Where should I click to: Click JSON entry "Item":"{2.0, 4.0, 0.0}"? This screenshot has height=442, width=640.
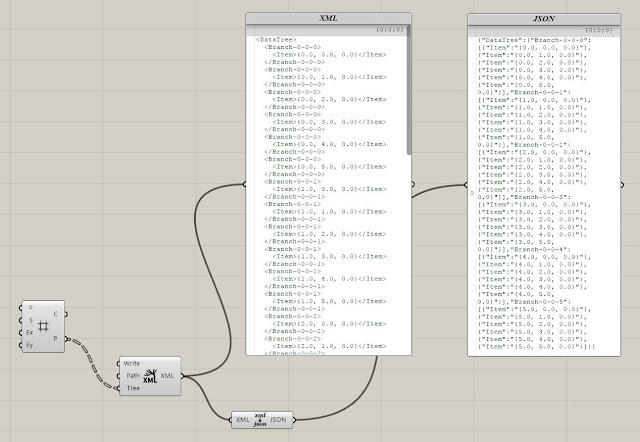531,182
